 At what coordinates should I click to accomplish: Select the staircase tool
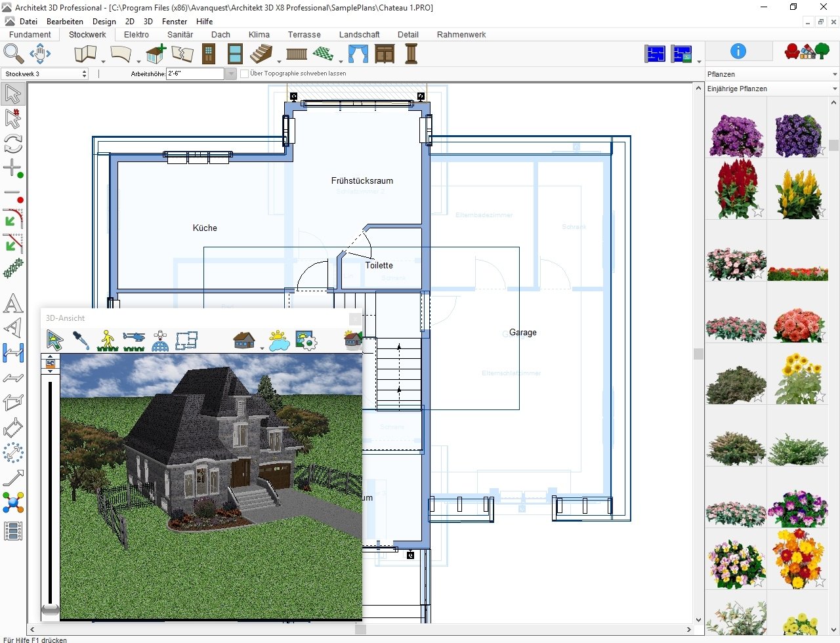[262, 54]
